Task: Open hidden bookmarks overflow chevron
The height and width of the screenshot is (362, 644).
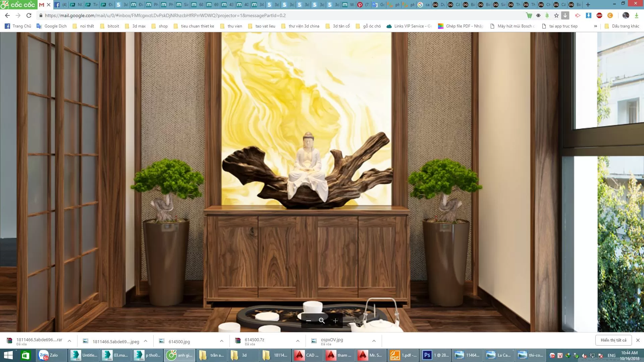Action: pyautogui.click(x=596, y=26)
